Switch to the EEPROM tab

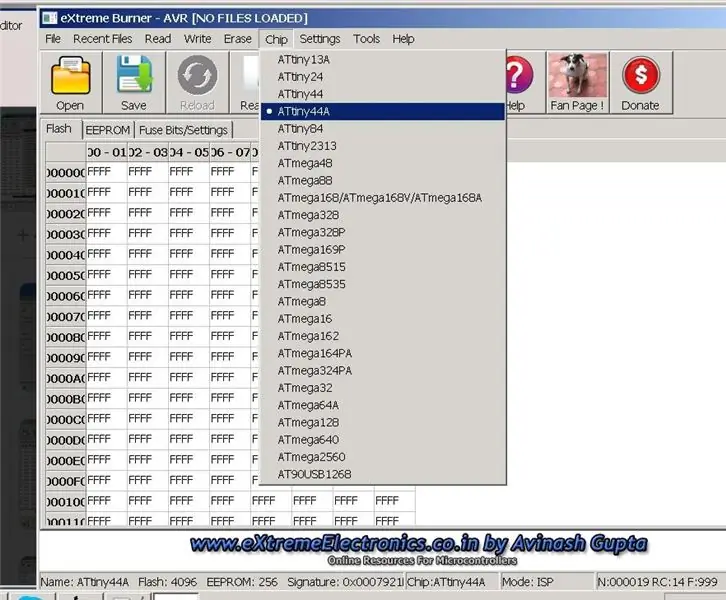108,130
